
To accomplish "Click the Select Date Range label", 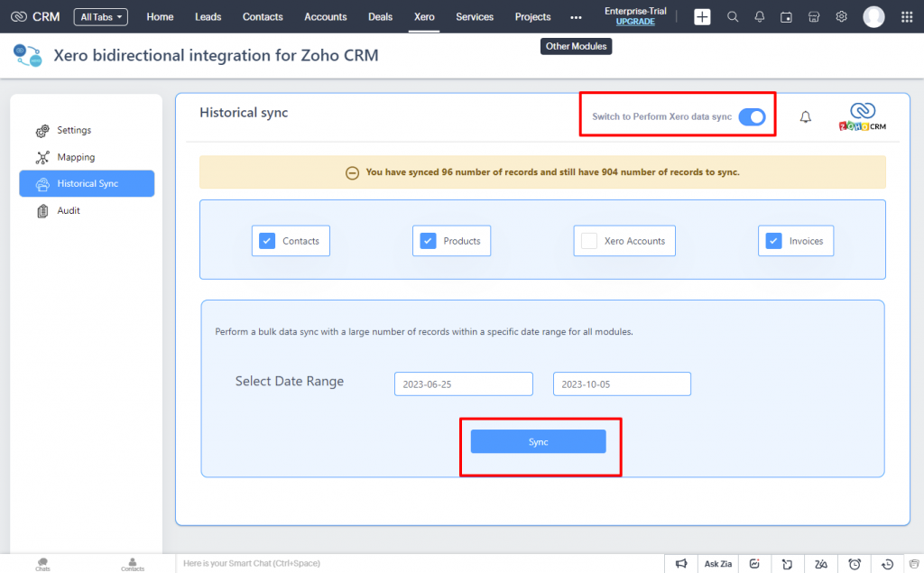I will (290, 382).
